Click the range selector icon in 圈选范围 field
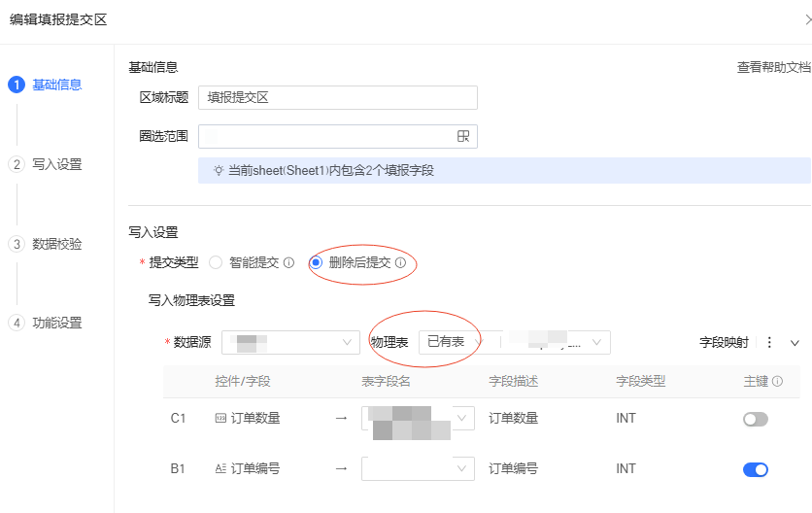 (x=463, y=136)
